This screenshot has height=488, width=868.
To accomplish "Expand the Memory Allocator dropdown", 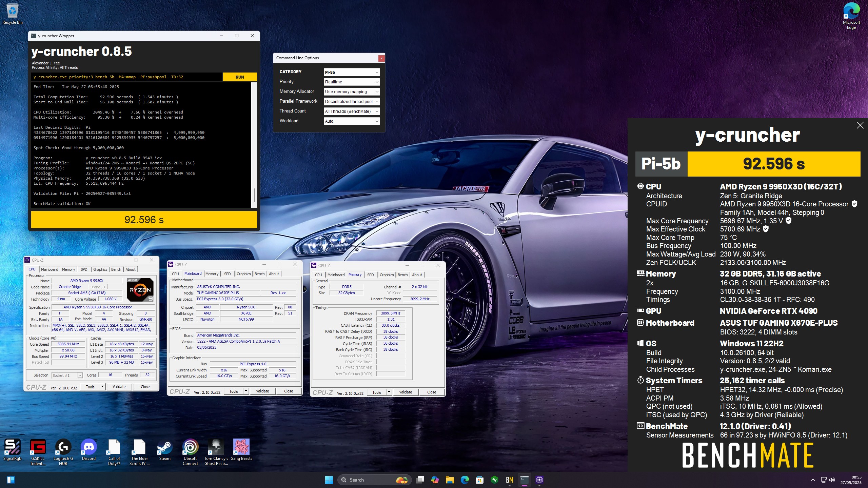I will pyautogui.click(x=352, y=92).
